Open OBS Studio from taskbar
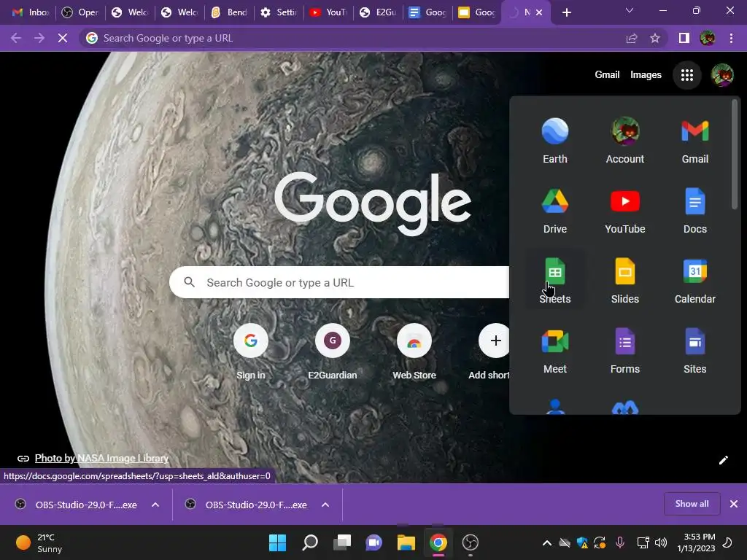 click(x=471, y=542)
